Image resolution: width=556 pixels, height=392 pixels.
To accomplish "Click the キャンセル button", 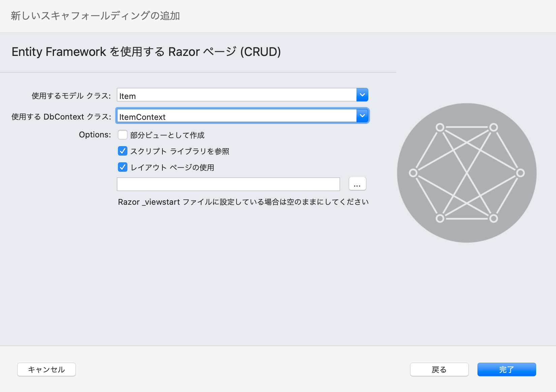I will pos(47,369).
